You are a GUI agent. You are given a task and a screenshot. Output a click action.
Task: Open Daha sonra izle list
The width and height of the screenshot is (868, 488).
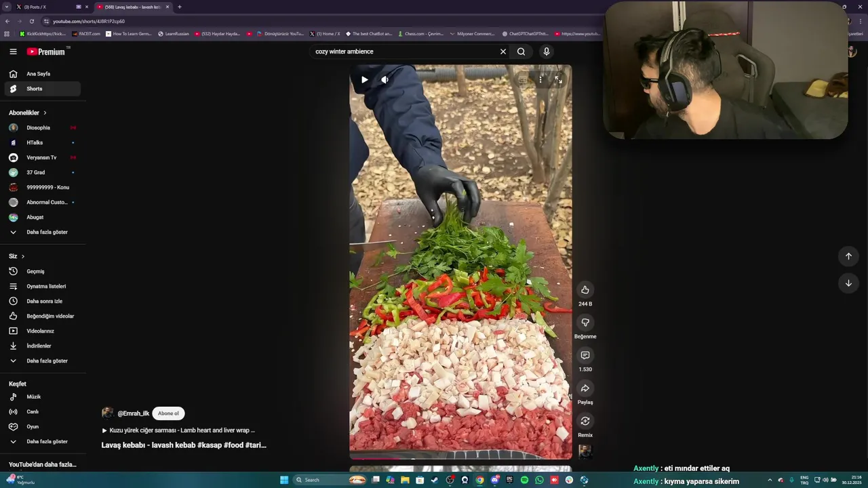coord(43,301)
